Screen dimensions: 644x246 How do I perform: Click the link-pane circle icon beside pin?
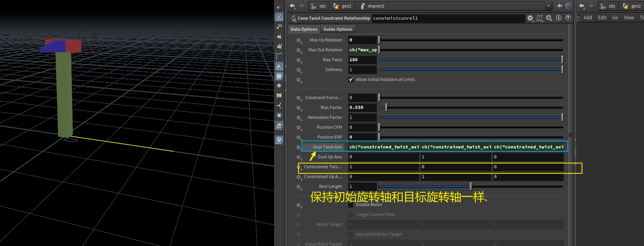[x=569, y=6]
